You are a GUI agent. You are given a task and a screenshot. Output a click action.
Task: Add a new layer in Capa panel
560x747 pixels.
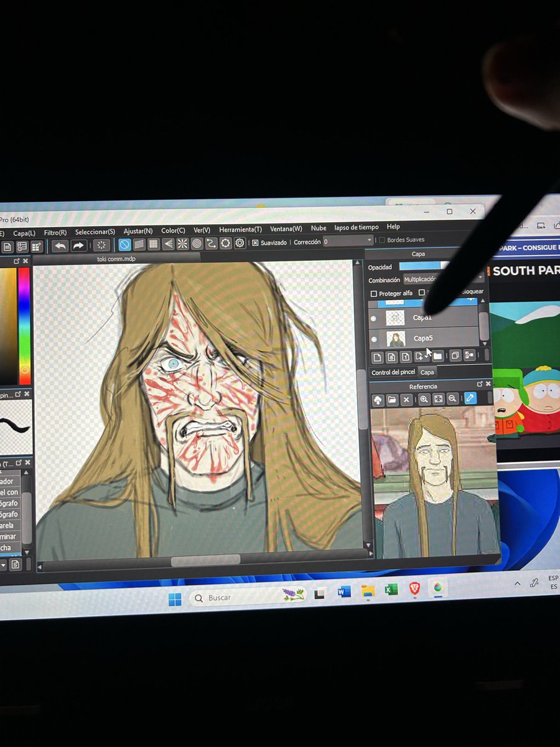377,357
